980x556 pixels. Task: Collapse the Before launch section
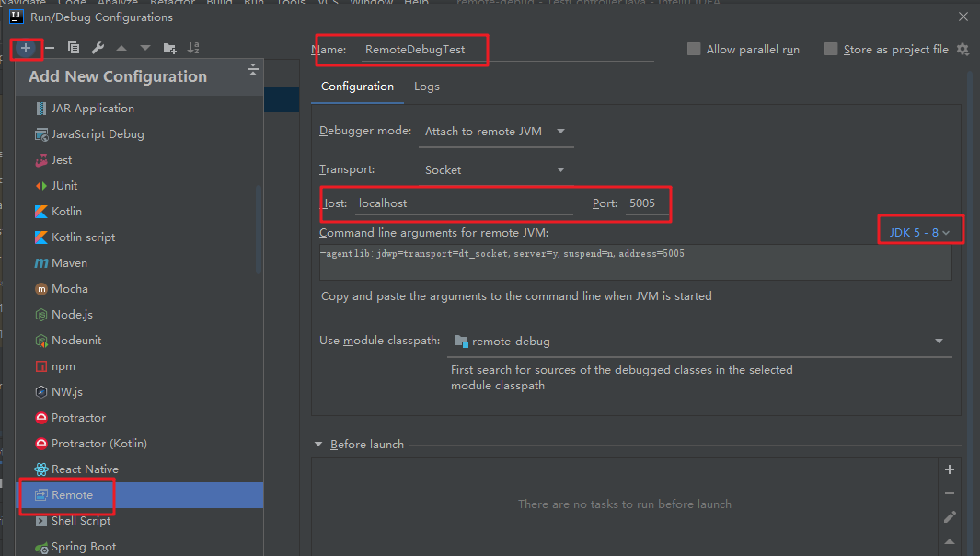(x=318, y=444)
